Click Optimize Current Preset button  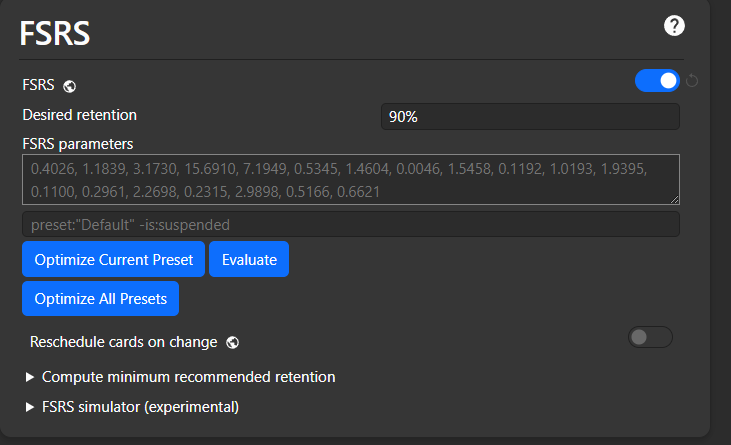113,259
